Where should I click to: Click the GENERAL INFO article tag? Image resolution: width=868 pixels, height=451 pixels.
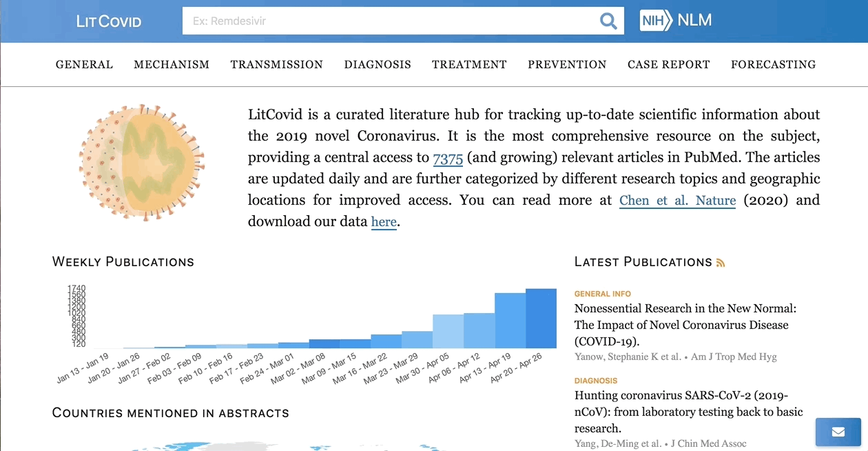coord(603,294)
